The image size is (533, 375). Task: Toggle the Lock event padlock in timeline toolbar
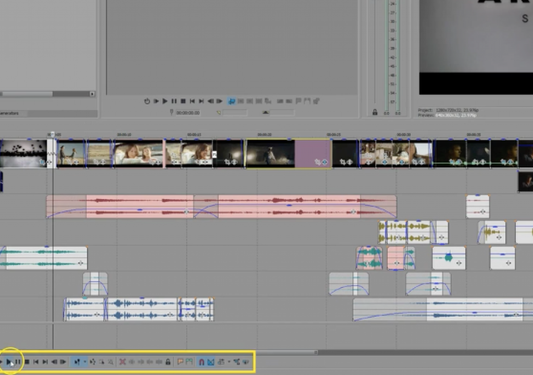(x=168, y=362)
